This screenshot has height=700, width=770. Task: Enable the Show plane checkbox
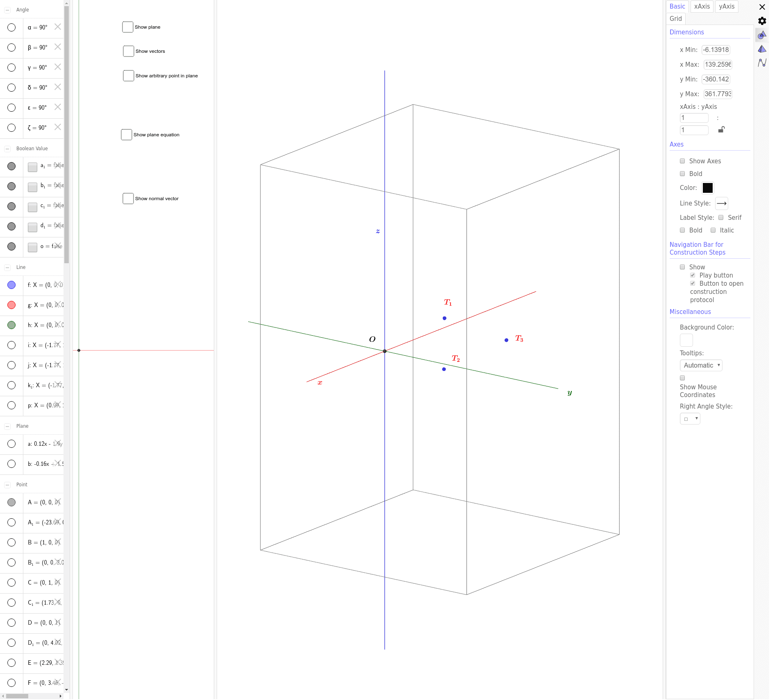pyautogui.click(x=128, y=27)
